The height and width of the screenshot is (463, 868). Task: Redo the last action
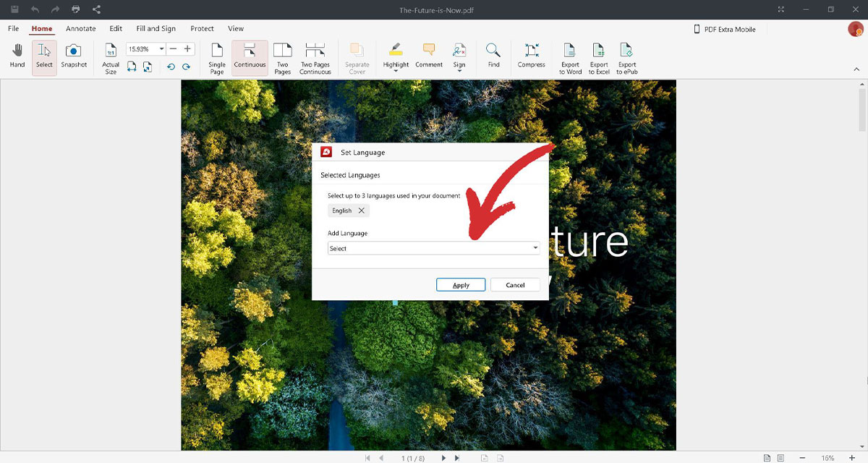(x=56, y=9)
